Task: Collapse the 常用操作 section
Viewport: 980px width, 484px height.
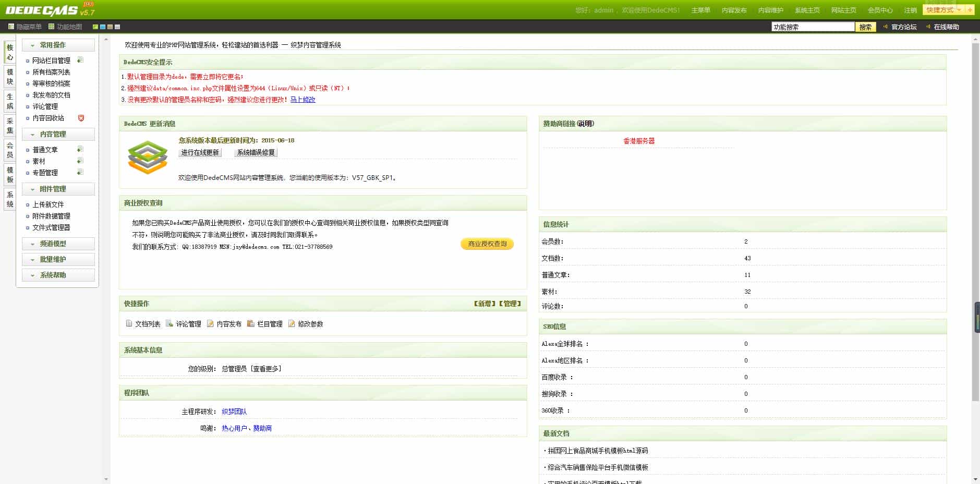Action: tap(58, 45)
